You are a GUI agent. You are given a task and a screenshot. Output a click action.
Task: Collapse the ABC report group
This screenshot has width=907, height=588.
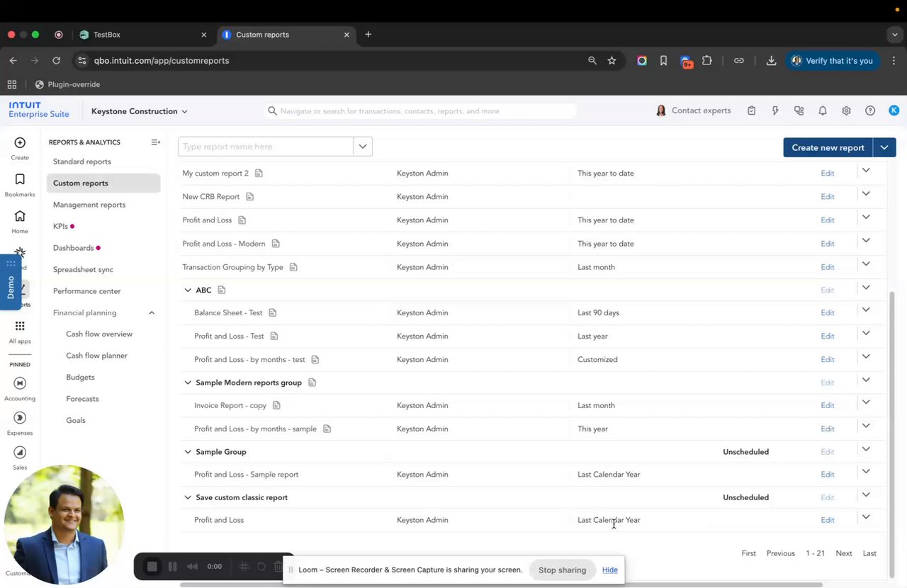coord(188,290)
